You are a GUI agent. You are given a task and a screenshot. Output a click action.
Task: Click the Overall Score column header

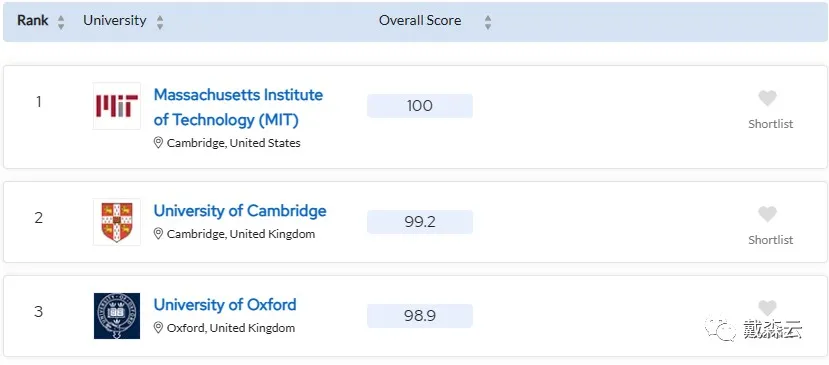(420, 21)
